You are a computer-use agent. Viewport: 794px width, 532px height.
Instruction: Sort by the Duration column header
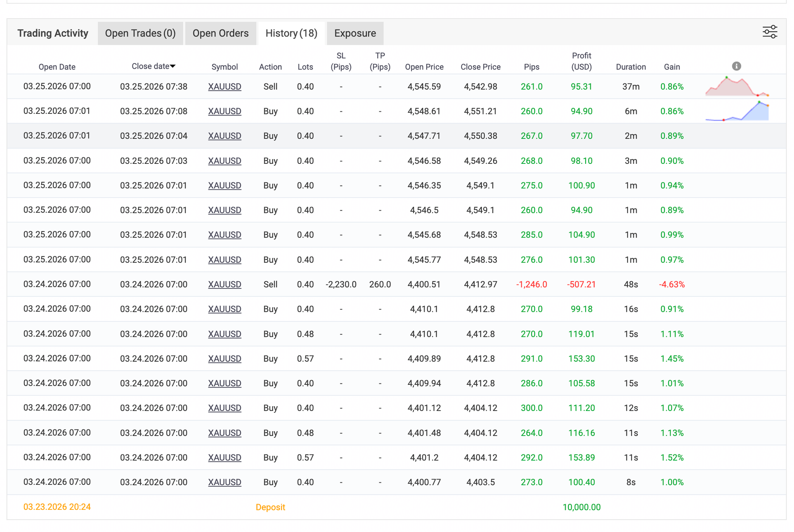630,67
